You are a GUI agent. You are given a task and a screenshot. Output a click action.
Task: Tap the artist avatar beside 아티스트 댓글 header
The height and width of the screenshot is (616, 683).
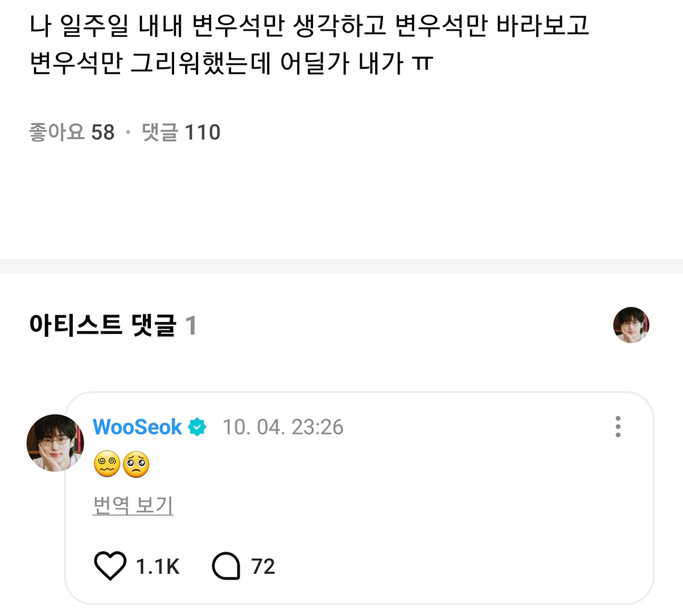tap(631, 325)
